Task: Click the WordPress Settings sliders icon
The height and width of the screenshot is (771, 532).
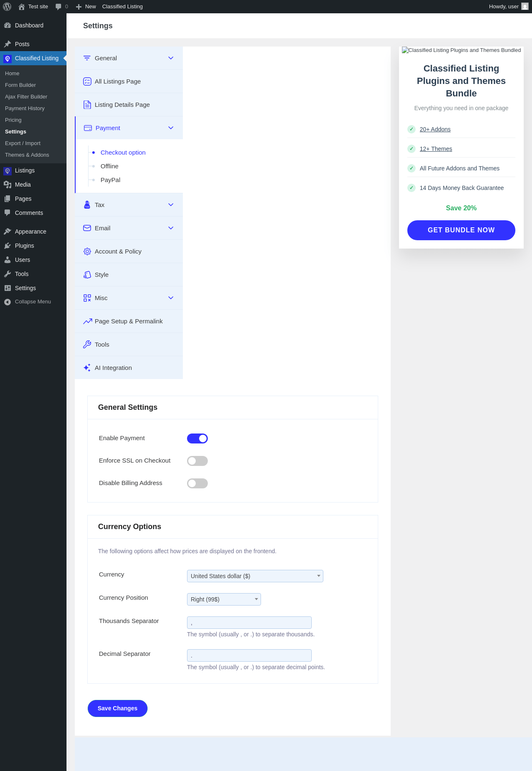Action: pos(7,288)
